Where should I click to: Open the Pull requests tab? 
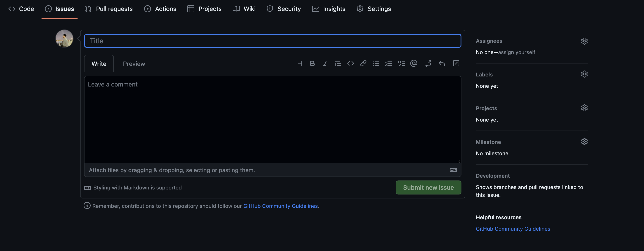(109, 9)
